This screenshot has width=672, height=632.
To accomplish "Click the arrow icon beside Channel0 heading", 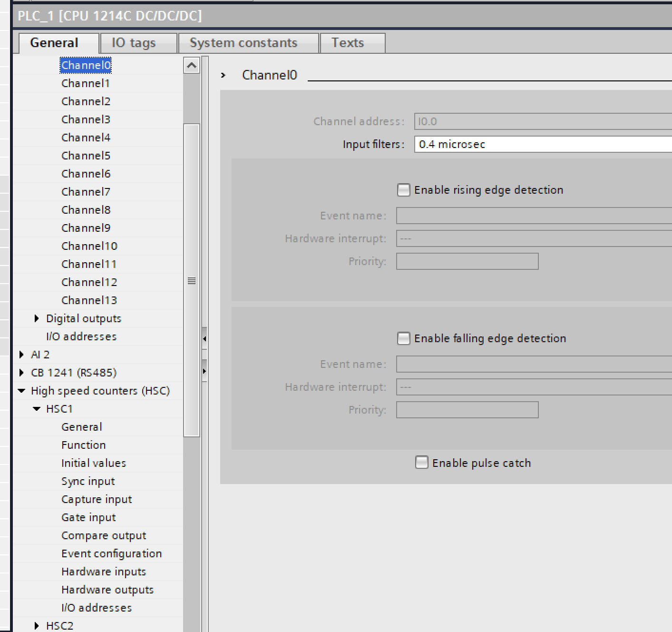I will coord(223,75).
